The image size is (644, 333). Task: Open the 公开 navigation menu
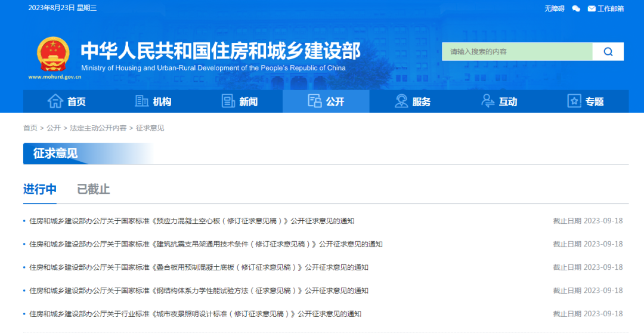click(326, 101)
